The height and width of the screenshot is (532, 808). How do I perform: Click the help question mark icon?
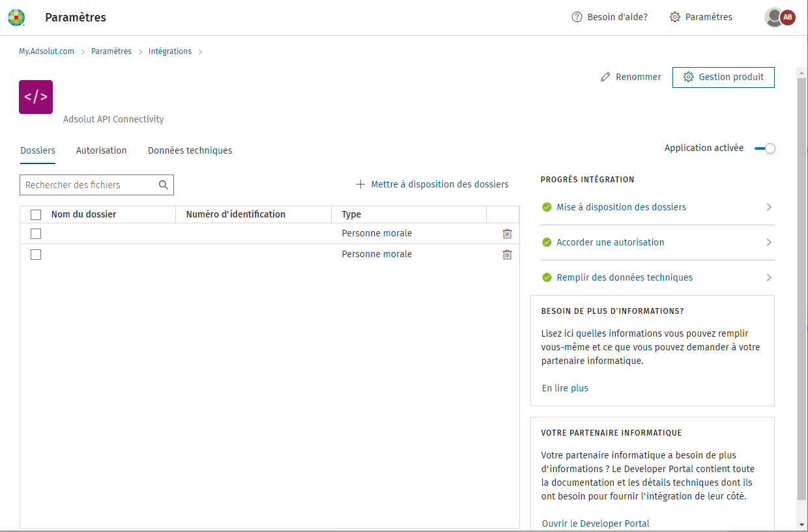(x=577, y=18)
